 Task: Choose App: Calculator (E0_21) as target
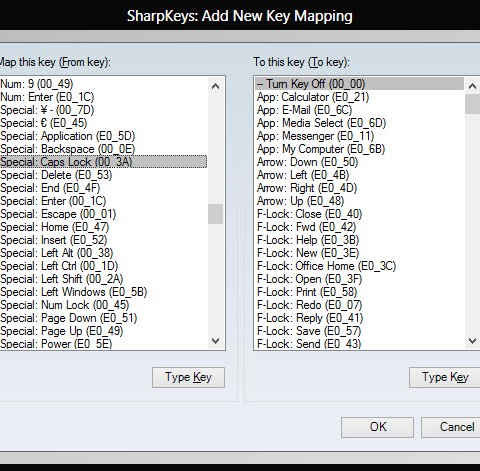[360, 97]
